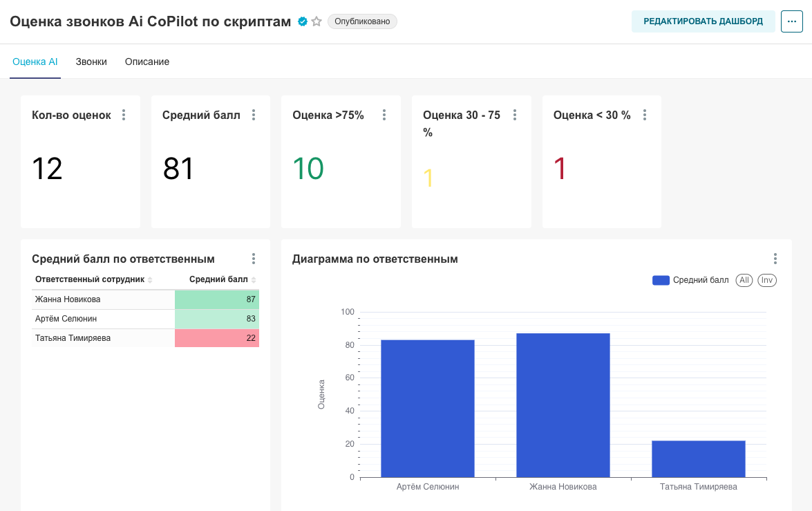Toggle the Средний балл legend series
The height and width of the screenshot is (511, 812).
(x=690, y=280)
